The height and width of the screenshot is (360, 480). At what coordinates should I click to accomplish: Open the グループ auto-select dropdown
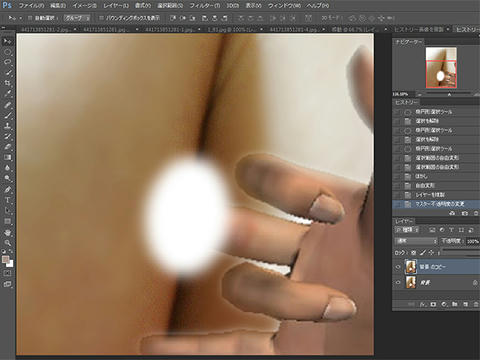click(77, 18)
